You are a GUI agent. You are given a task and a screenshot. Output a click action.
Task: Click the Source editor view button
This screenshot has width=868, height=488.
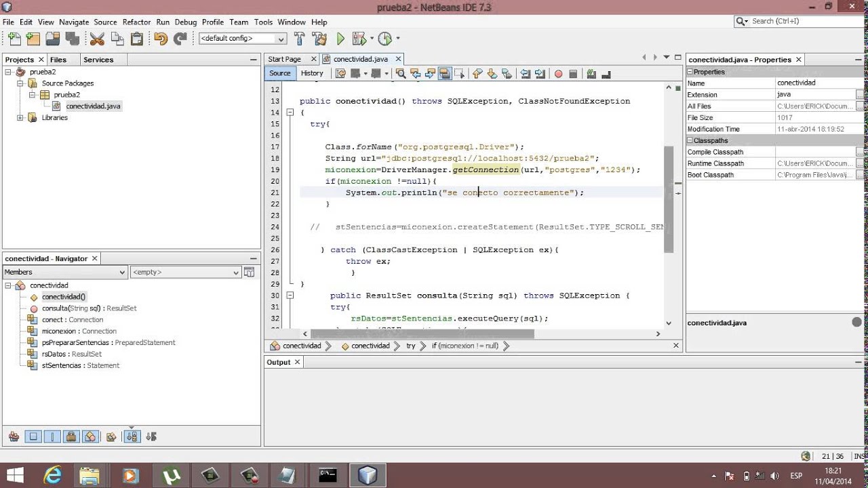(280, 73)
